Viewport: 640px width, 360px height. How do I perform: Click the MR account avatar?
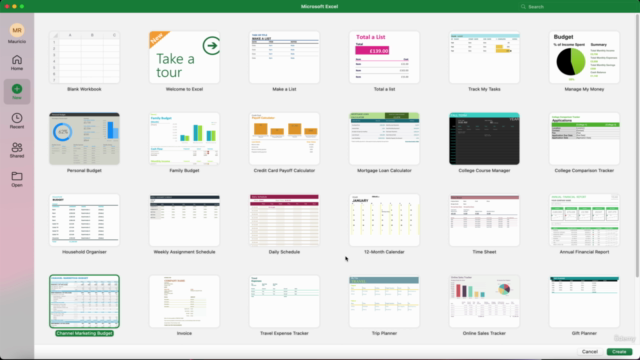pos(17,30)
